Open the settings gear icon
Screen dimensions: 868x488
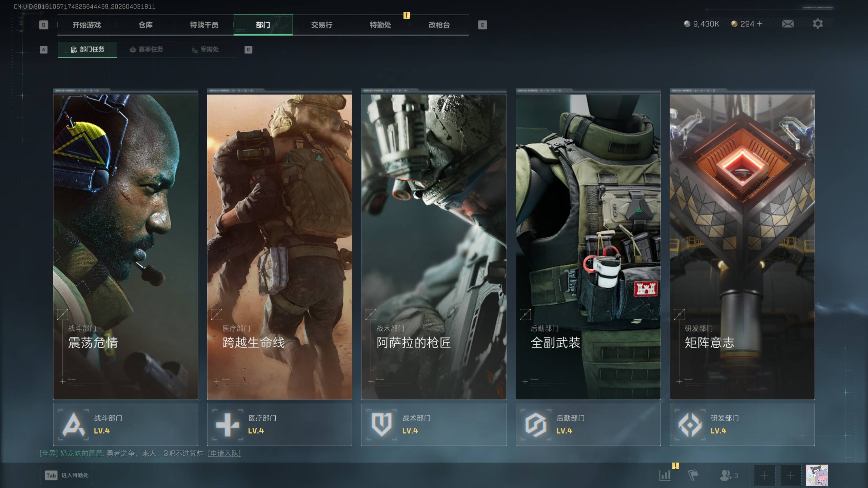click(x=817, y=24)
